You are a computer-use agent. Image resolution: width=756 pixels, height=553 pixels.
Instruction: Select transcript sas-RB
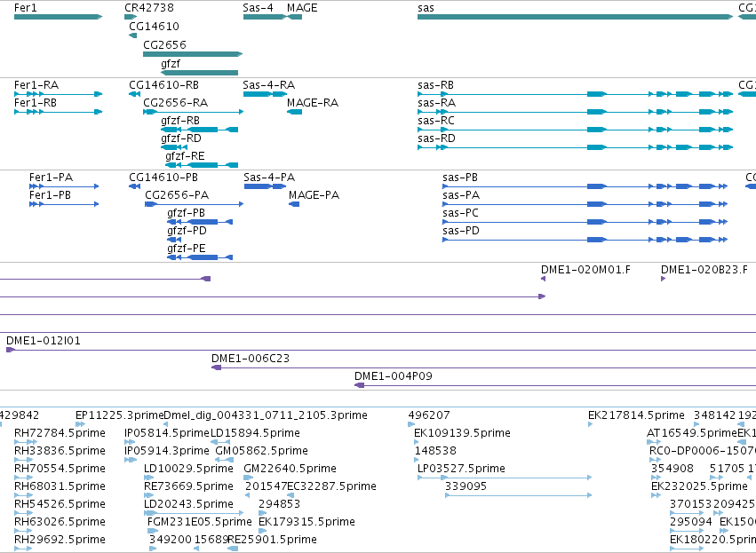pos(575,94)
